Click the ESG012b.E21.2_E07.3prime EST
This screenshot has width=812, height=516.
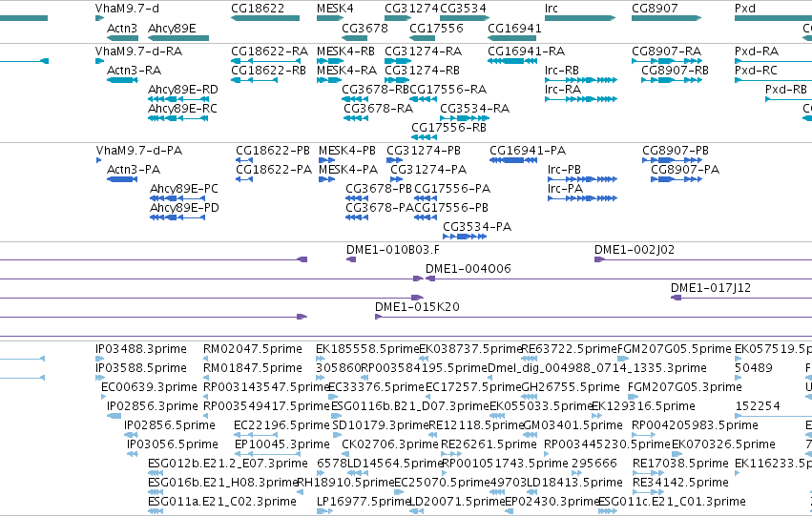[156, 474]
